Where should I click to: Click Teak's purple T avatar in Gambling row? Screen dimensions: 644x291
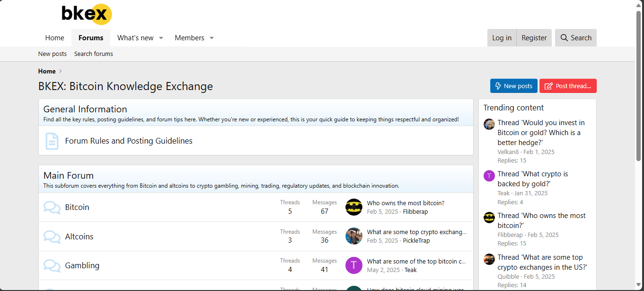353,265
